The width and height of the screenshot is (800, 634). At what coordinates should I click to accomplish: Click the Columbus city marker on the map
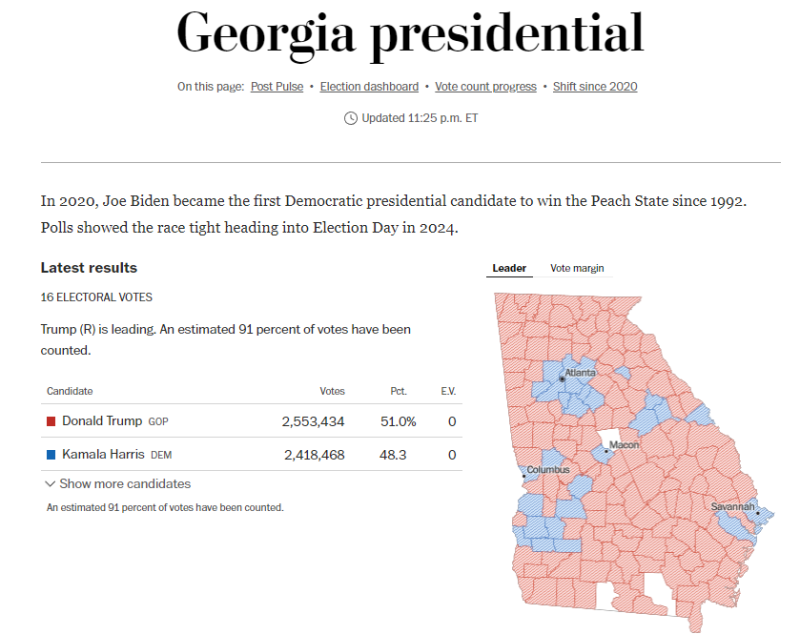click(523, 477)
